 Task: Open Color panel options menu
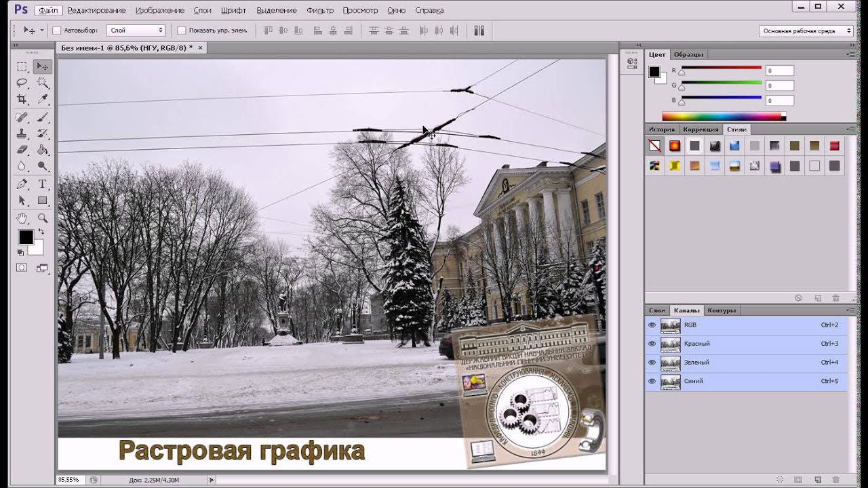pyautogui.click(x=851, y=54)
